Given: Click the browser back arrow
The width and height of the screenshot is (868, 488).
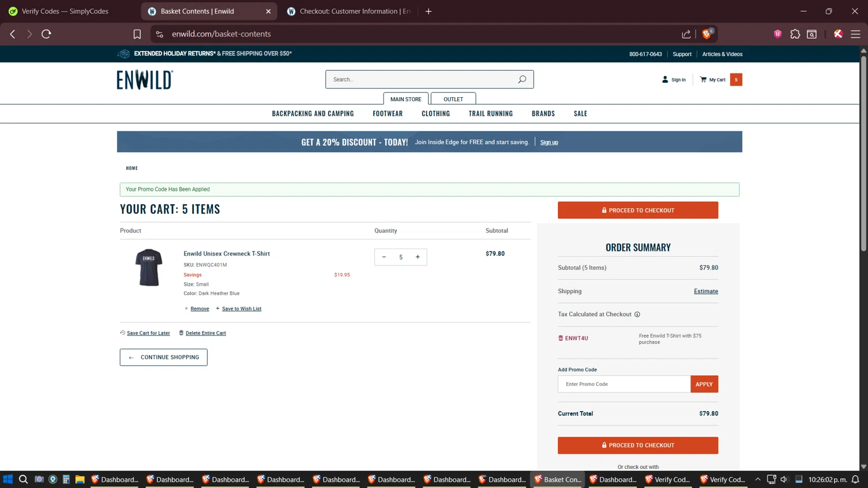Looking at the screenshot, I should coord(13,34).
